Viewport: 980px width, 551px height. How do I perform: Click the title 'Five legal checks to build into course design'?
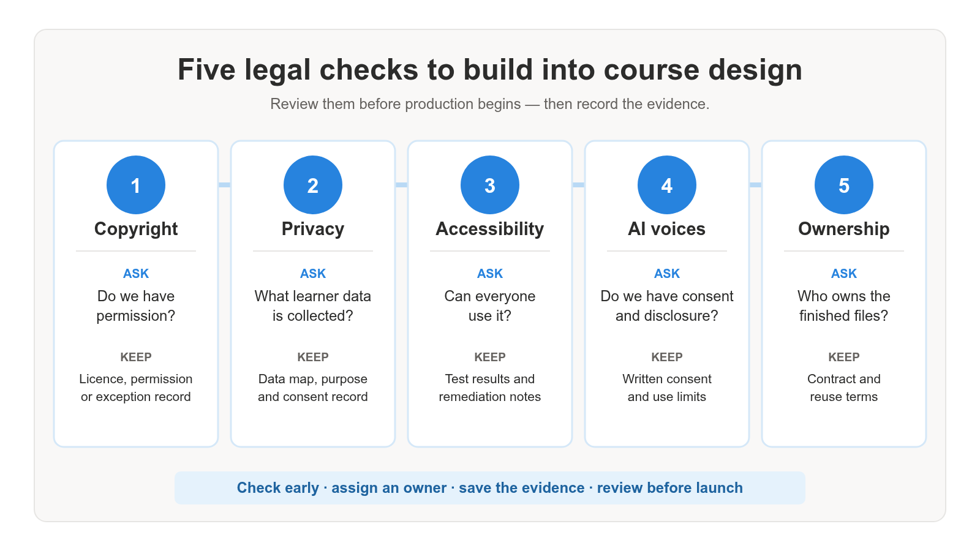(x=490, y=70)
